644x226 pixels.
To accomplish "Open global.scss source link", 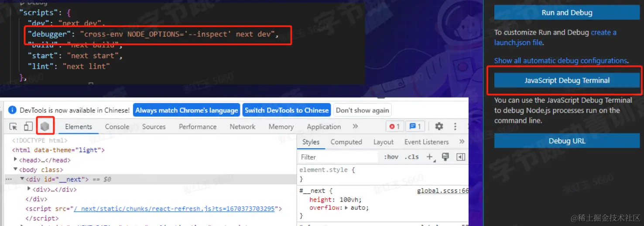I will point(443,191).
